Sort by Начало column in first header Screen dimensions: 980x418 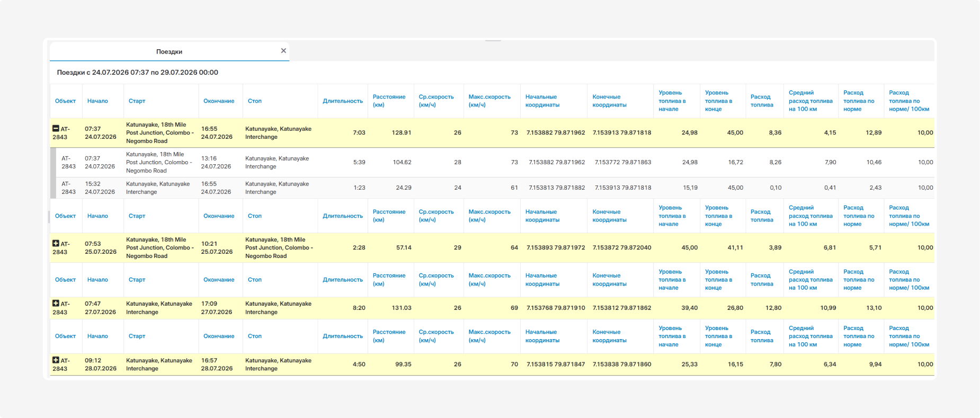coord(97,101)
